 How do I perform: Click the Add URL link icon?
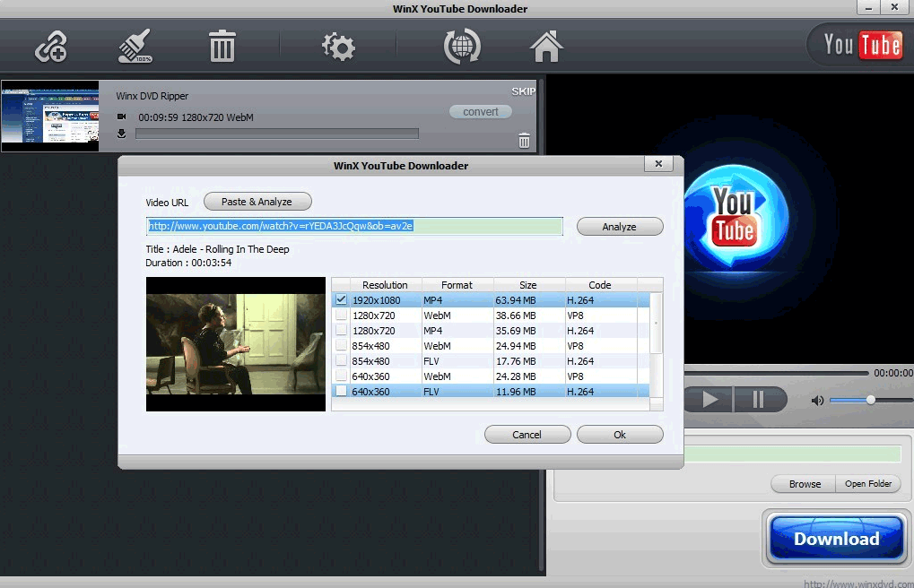tap(49, 46)
